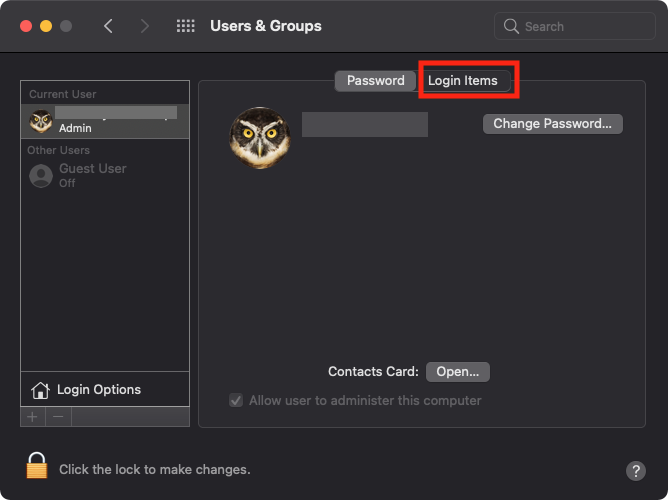The width and height of the screenshot is (668, 500).
Task: Click the yellow minimize window button
Action: [46, 26]
